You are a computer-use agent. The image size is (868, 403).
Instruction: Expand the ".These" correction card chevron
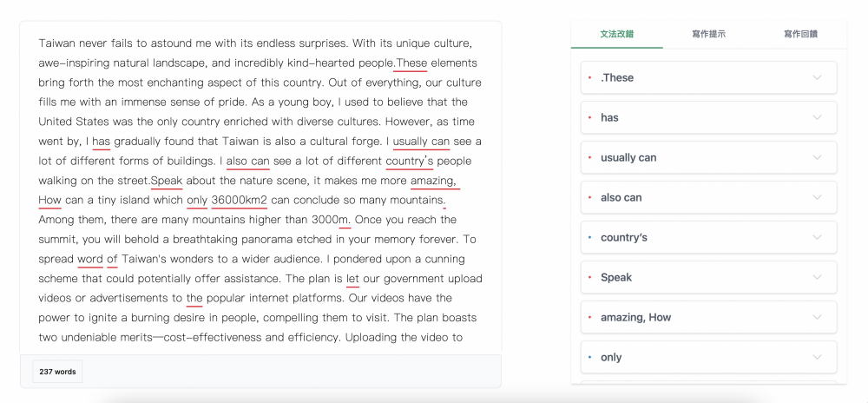pos(817,77)
